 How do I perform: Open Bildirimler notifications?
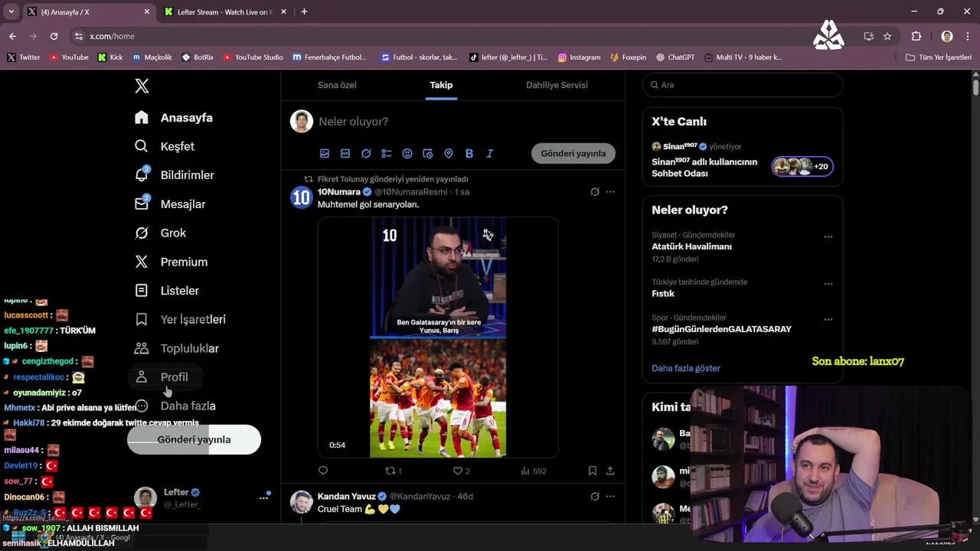(x=175, y=175)
